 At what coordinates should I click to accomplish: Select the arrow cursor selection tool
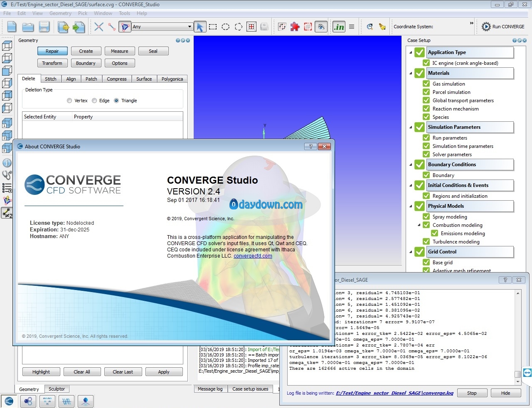[x=200, y=27]
